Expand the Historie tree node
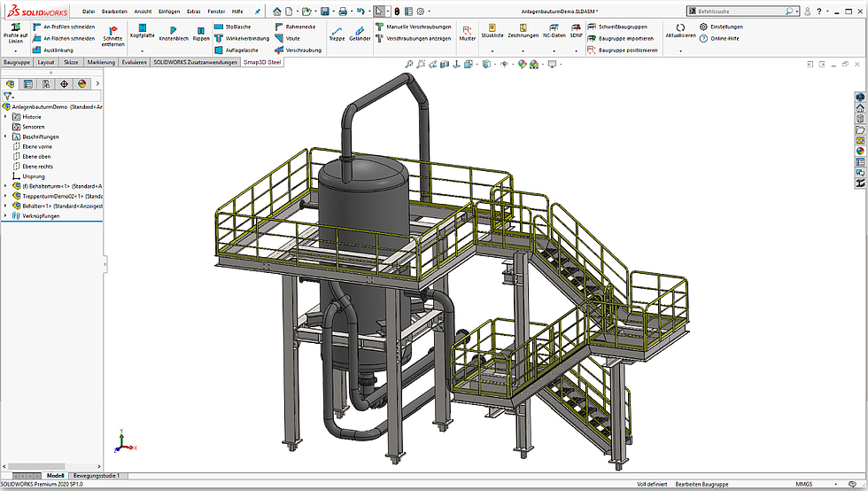The image size is (868, 491). pos(5,117)
